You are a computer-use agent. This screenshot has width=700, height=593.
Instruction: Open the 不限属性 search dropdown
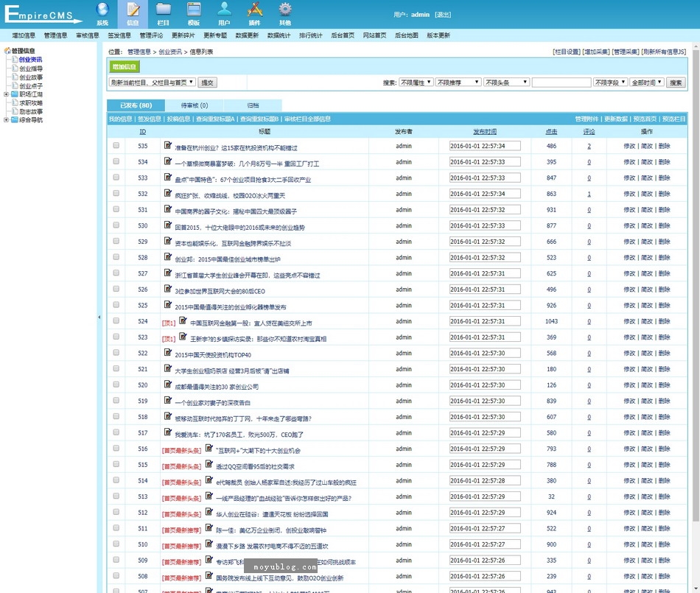(416, 83)
